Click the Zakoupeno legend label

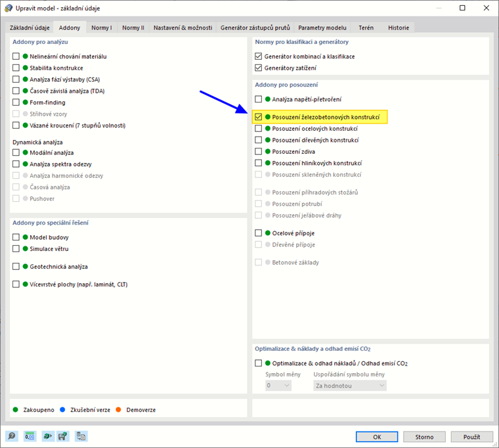click(39, 410)
